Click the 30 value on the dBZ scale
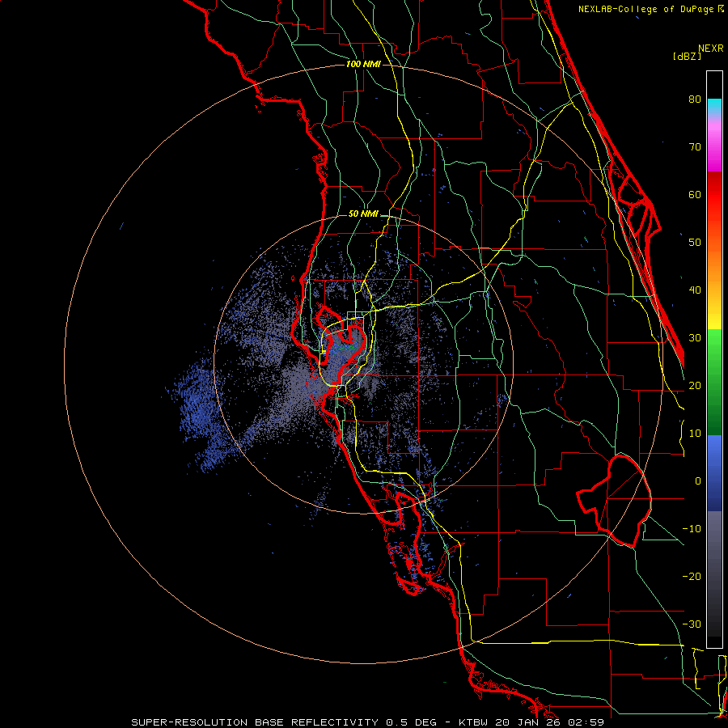 click(695, 337)
